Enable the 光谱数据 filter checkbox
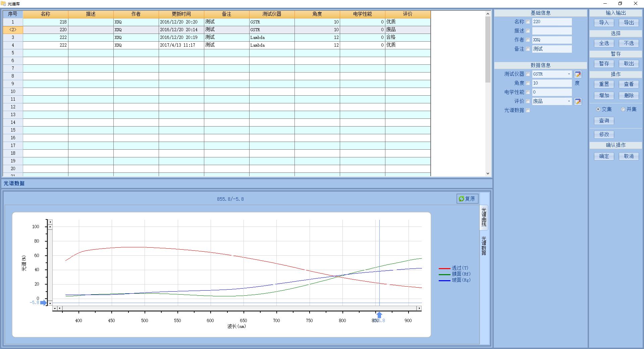This screenshot has width=644, height=349. coord(528,110)
